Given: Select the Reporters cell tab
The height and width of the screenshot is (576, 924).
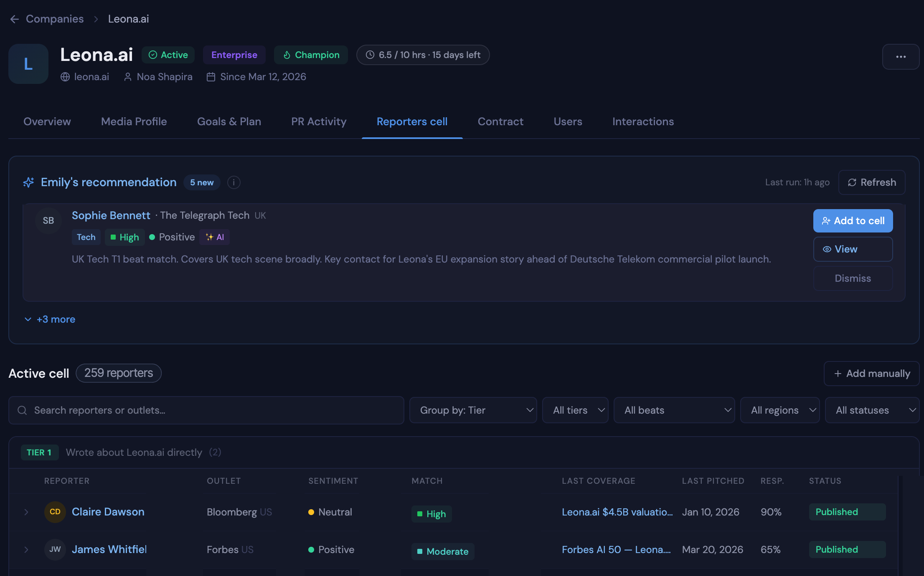Looking at the screenshot, I should tap(412, 121).
